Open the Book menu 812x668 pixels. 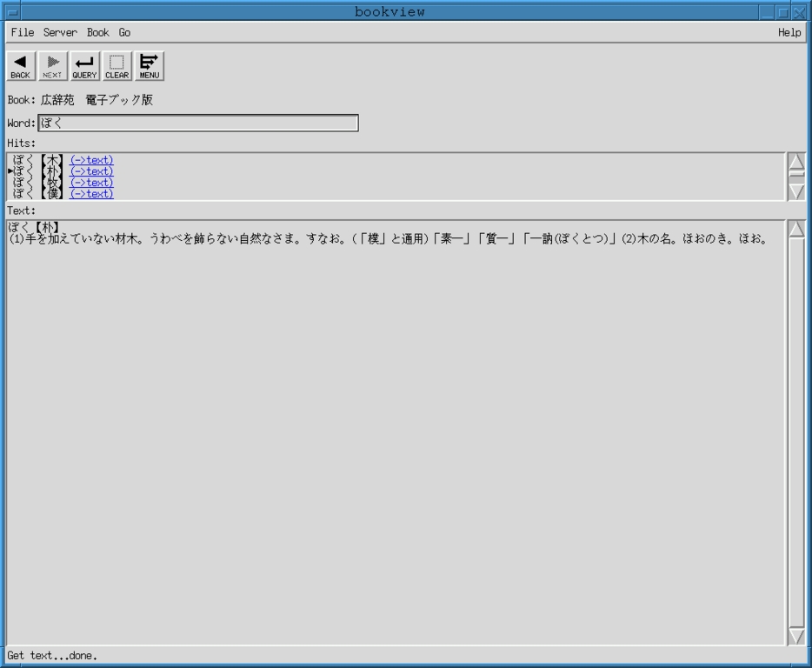click(x=97, y=32)
